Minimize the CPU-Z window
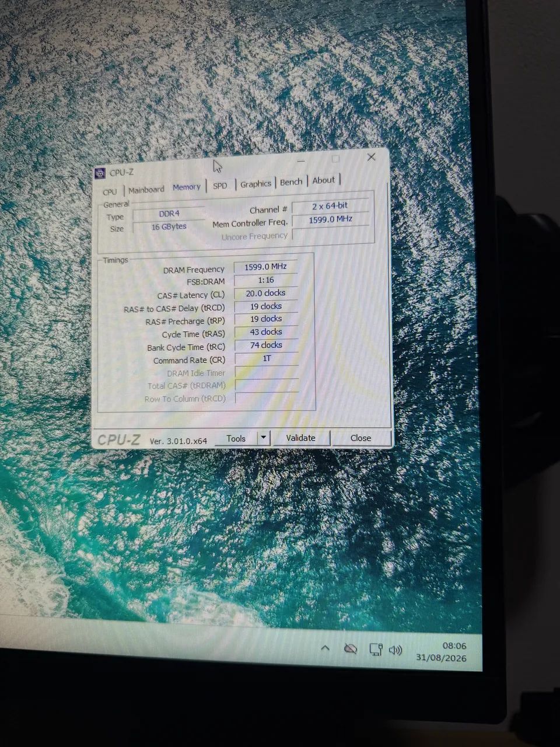The image size is (560, 747). pos(302,160)
